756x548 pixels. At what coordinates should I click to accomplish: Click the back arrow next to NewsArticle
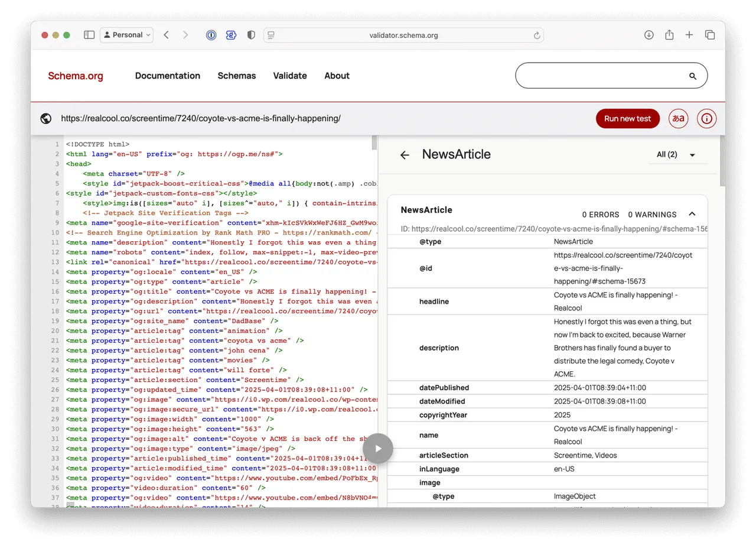[x=405, y=155]
